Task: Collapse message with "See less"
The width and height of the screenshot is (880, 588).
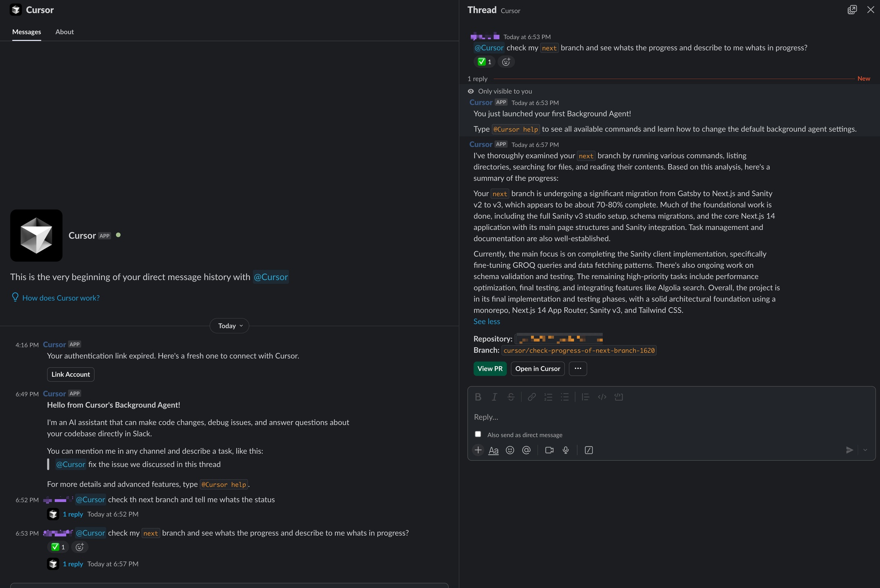Action: pyautogui.click(x=487, y=321)
